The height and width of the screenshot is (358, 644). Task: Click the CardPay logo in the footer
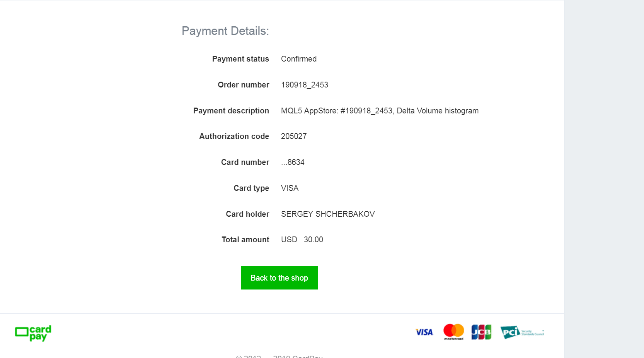coord(33,333)
